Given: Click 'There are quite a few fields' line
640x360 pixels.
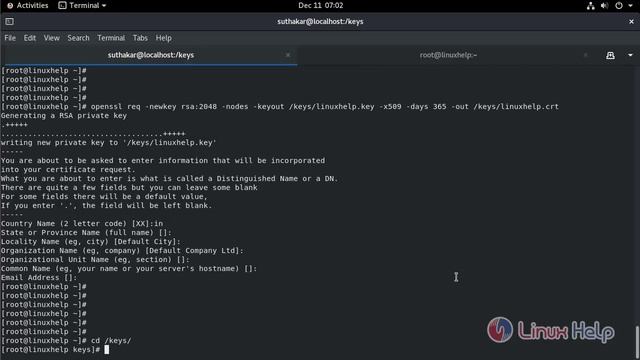Looking at the screenshot, I should click(129, 188).
